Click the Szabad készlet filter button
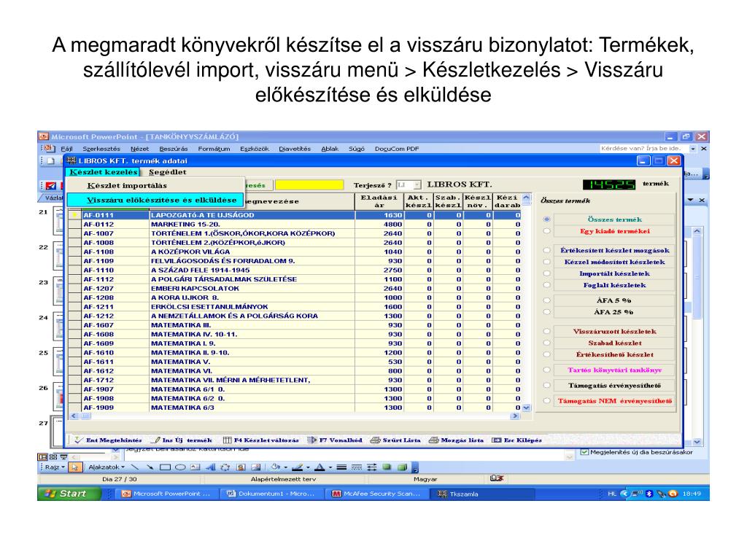This screenshot has width=747, height=560. (614, 343)
